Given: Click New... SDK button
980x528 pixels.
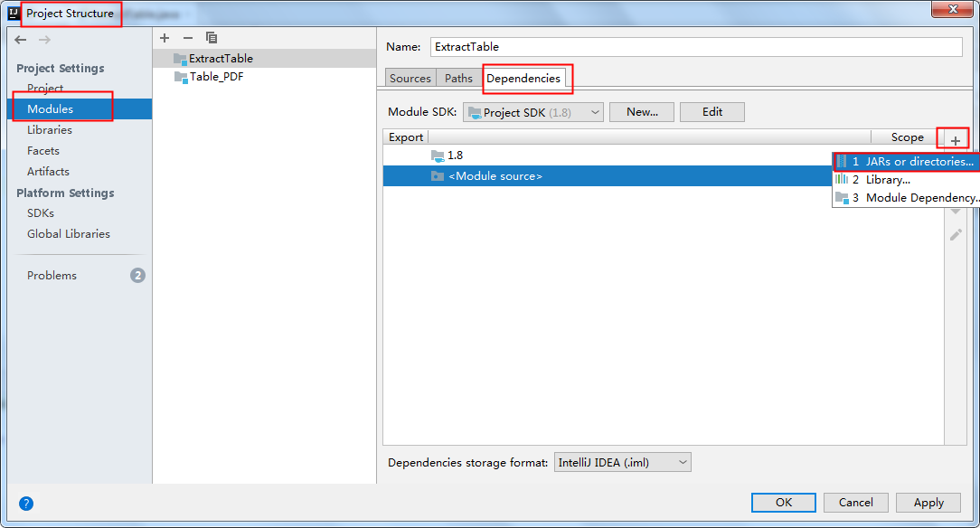Looking at the screenshot, I should click(642, 112).
